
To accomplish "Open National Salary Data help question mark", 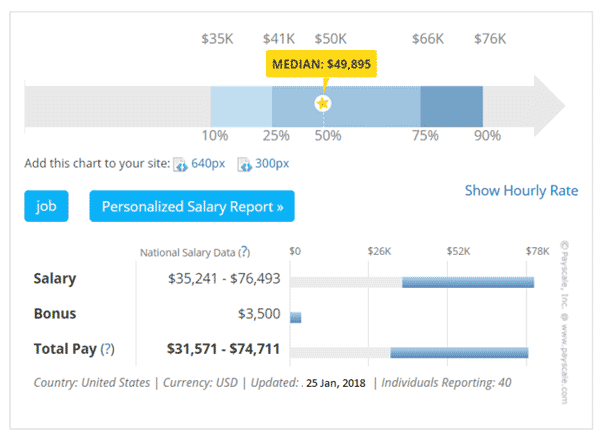I will [245, 252].
